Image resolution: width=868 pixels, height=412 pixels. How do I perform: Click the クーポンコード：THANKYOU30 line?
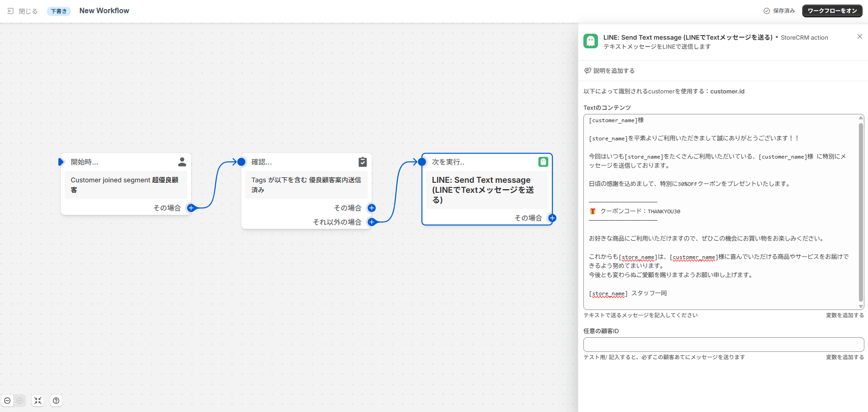tap(640, 211)
